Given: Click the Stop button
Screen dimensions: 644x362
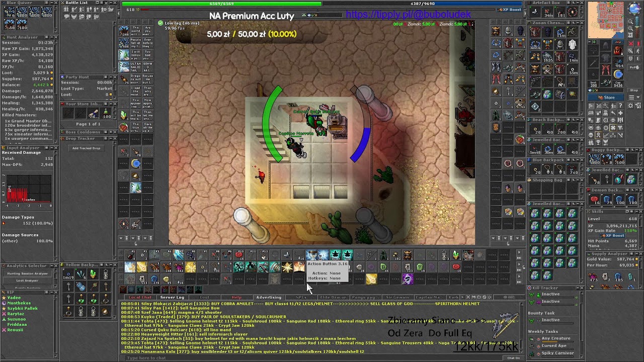Looking at the screenshot, I should click(x=634, y=90).
